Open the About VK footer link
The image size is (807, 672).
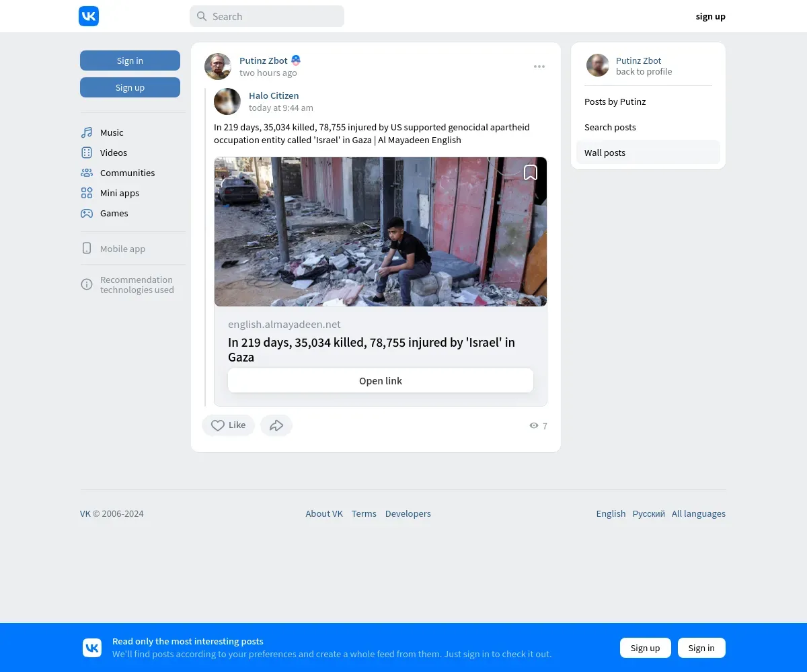324,513
